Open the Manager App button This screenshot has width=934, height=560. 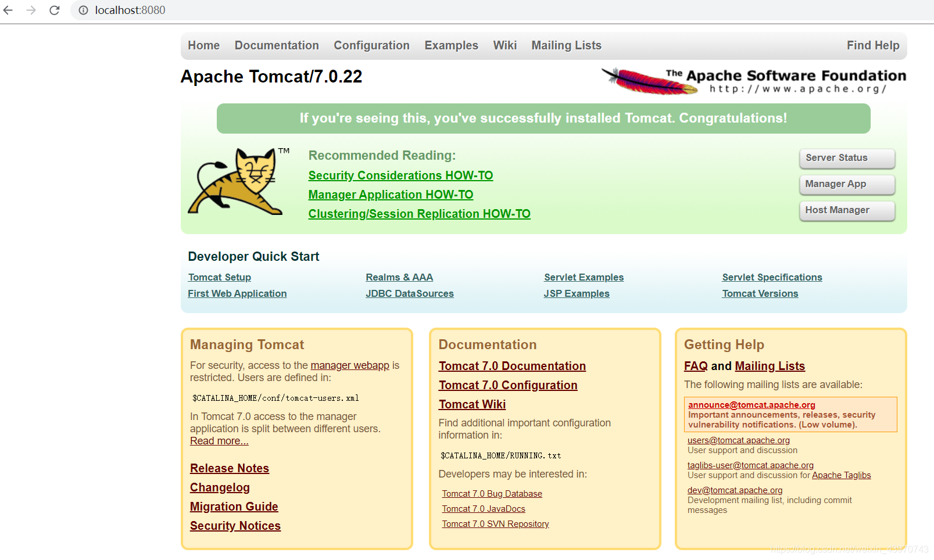click(847, 184)
